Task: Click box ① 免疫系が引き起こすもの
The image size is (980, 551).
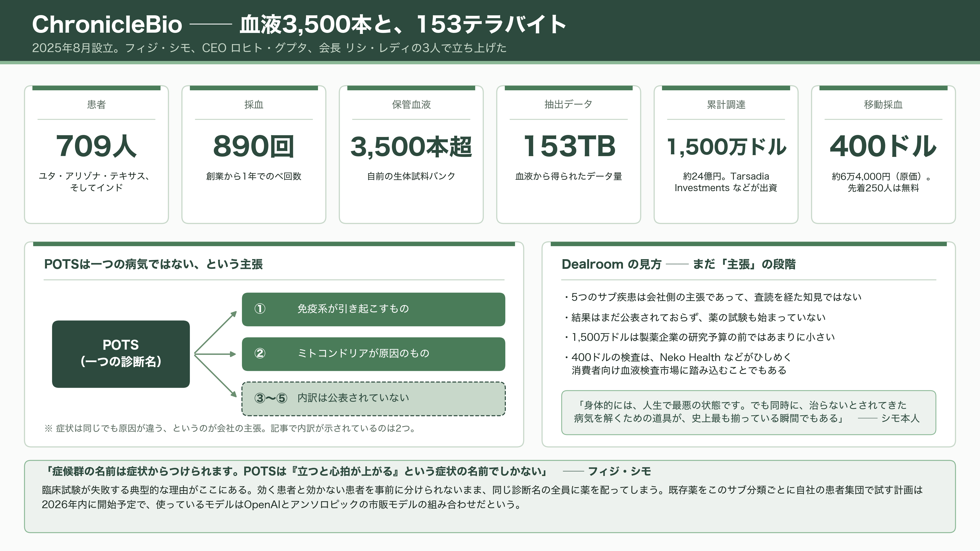Action: (374, 309)
